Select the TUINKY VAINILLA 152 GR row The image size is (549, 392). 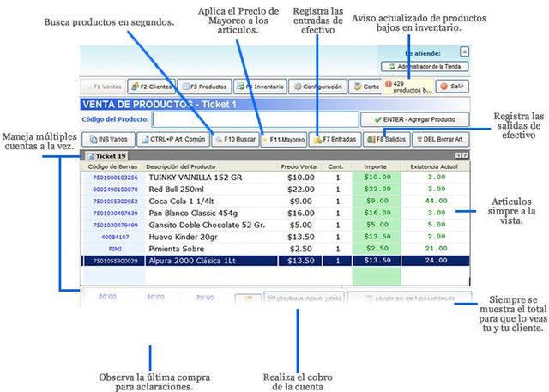(x=275, y=178)
